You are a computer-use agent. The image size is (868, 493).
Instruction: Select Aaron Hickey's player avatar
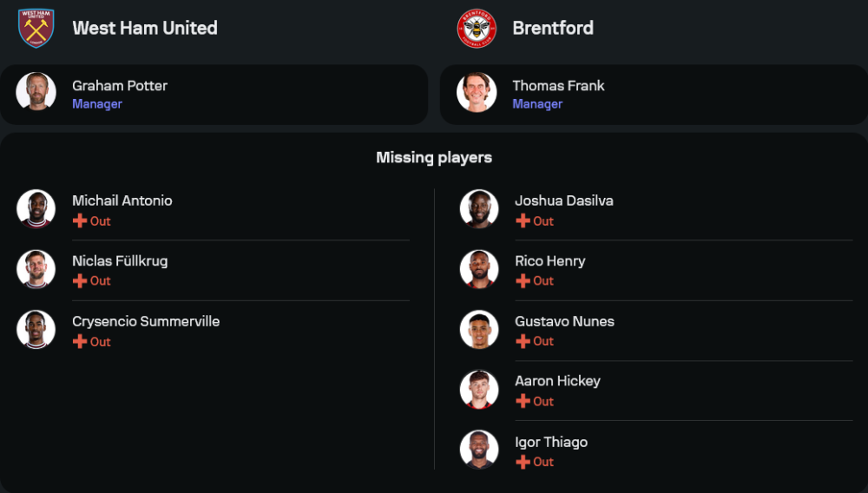point(479,390)
